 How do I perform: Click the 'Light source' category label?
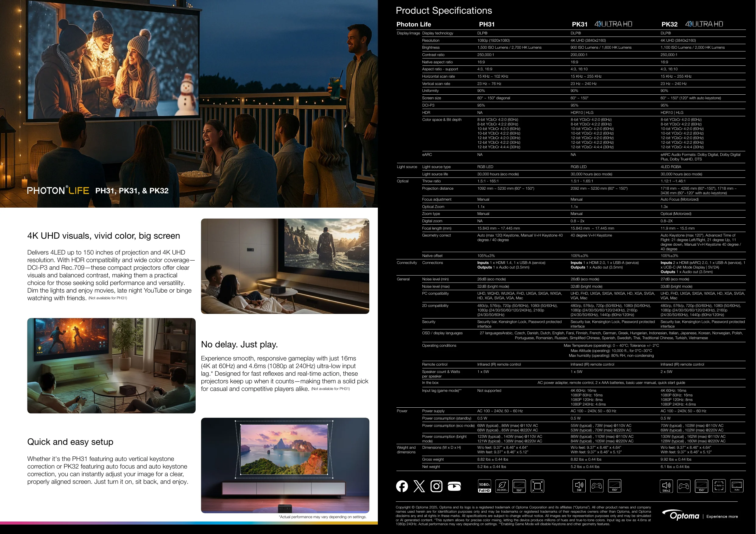(x=407, y=167)
